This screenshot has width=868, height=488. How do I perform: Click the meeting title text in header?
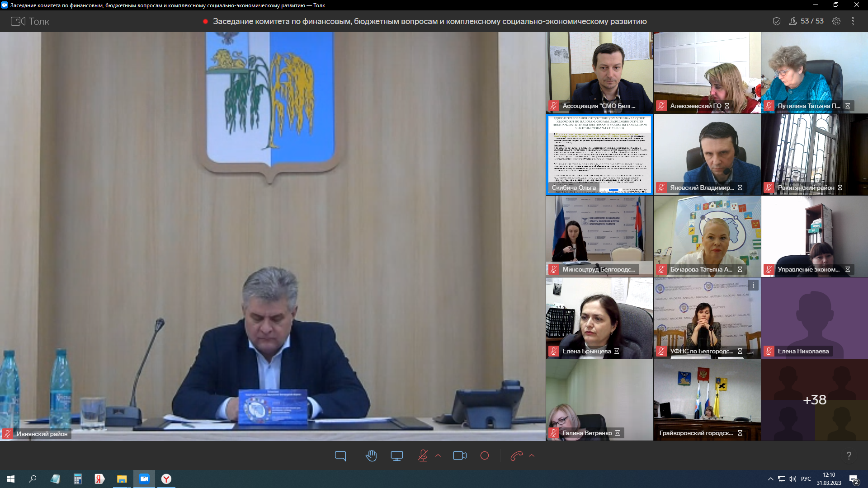[429, 21]
